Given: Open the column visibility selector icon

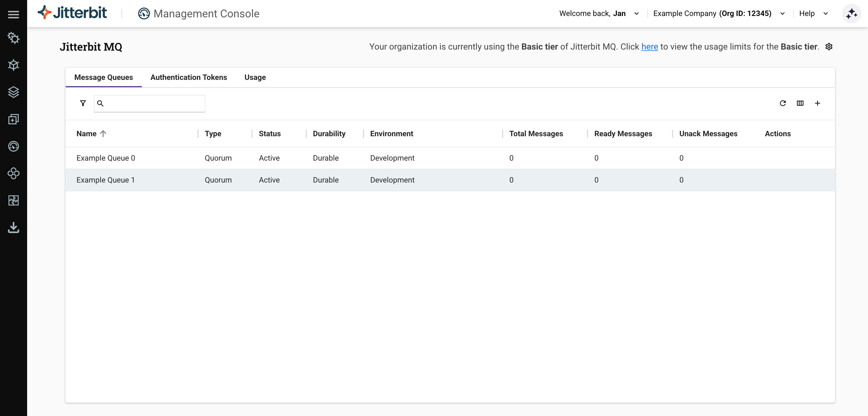Looking at the screenshot, I should pos(800,103).
